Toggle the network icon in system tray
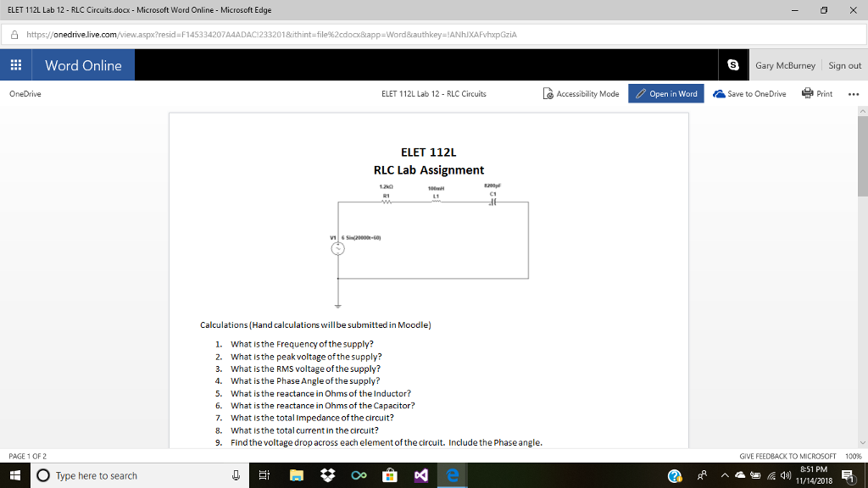Viewport: 868px width, 488px height. point(771,475)
